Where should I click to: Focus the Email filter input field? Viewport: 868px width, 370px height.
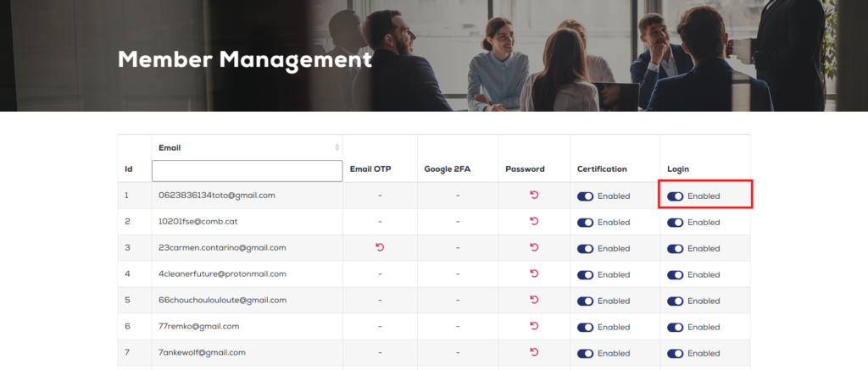247,171
